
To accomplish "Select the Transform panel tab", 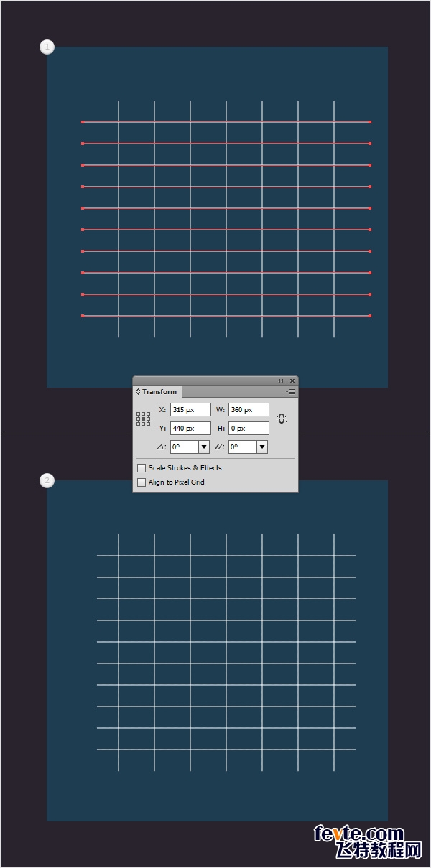I will click(157, 392).
